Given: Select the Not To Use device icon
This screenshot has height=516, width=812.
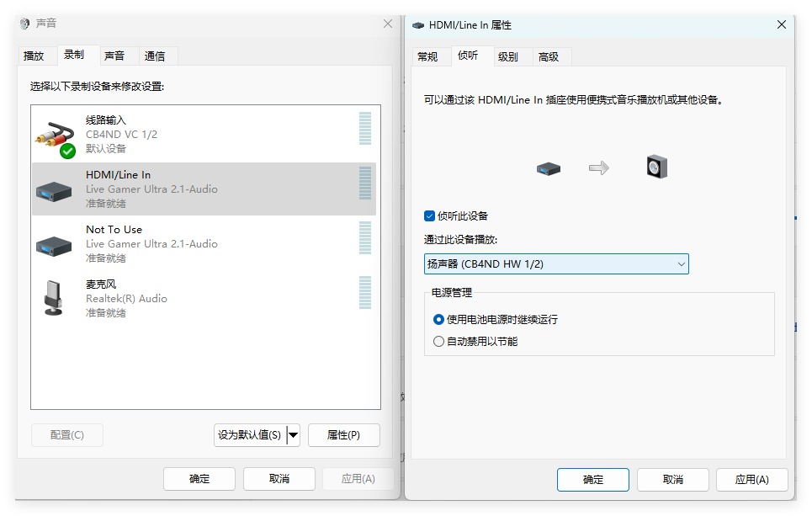Looking at the screenshot, I should [54, 246].
